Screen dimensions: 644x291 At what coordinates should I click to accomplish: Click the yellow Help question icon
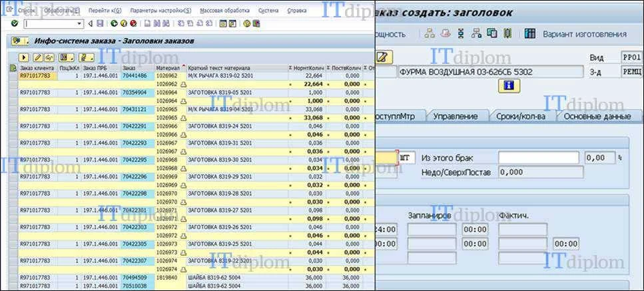(247, 24)
